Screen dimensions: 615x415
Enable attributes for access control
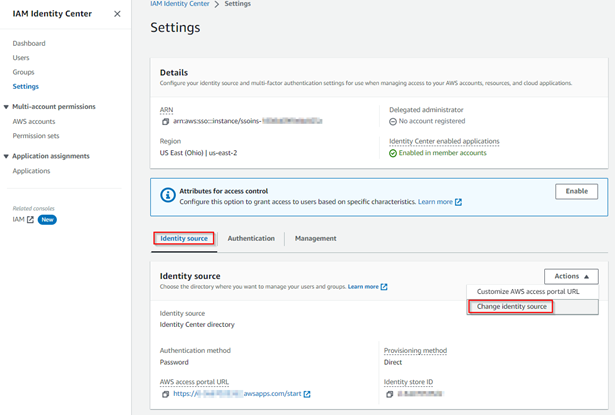pos(577,191)
